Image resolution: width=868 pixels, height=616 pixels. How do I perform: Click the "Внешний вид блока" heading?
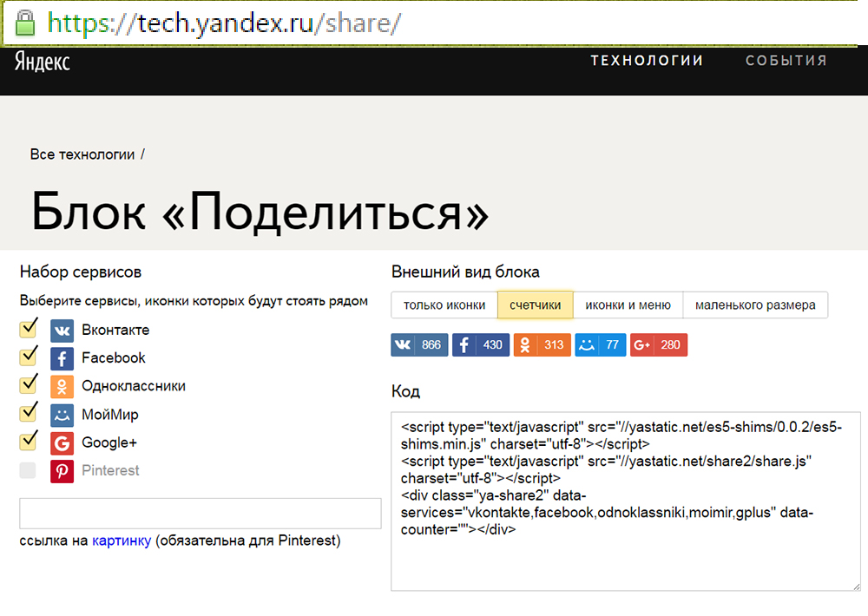pyautogui.click(x=465, y=272)
